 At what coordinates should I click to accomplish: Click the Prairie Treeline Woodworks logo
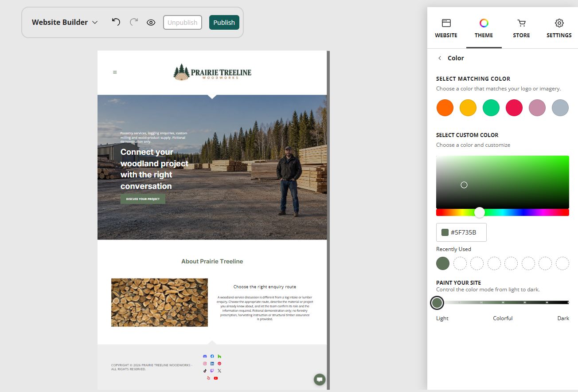point(212,72)
